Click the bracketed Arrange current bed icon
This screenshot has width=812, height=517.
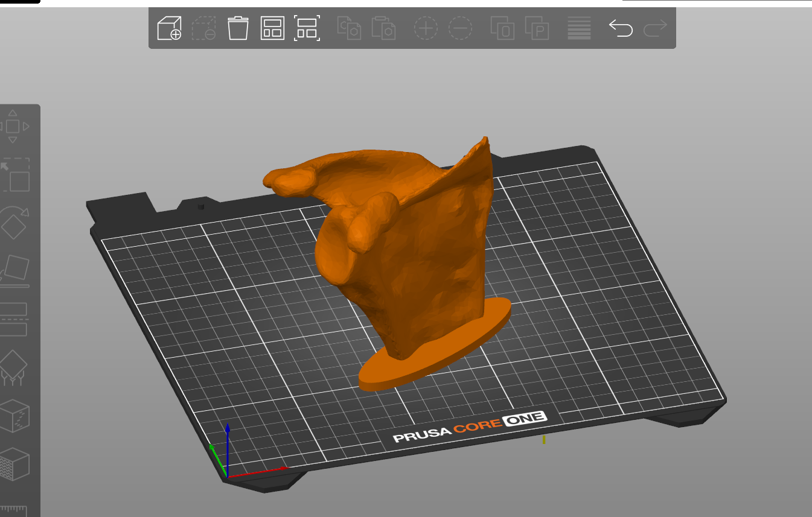point(307,28)
